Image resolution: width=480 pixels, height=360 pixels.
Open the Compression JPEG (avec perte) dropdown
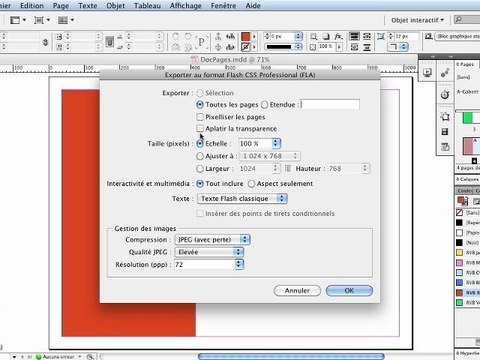(x=212, y=240)
